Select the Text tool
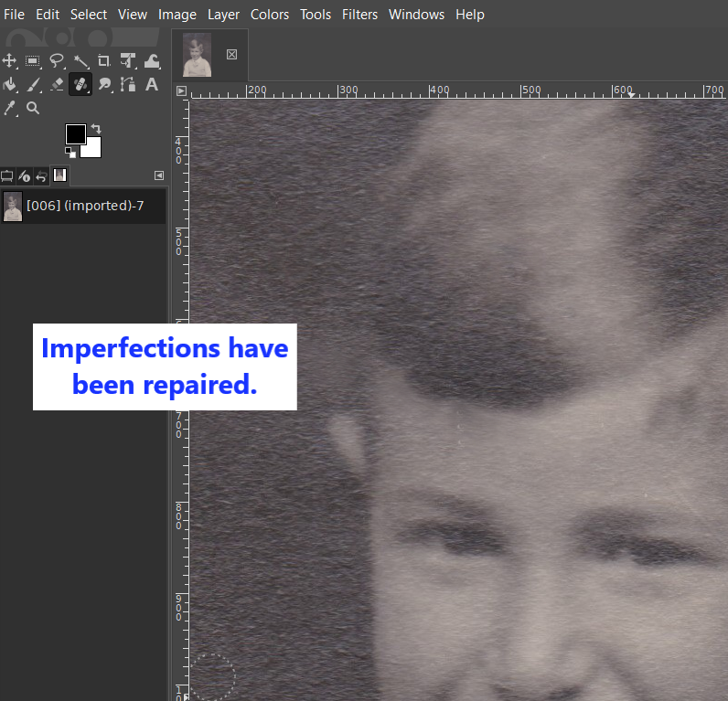Viewport: 728px width, 701px height. click(152, 84)
